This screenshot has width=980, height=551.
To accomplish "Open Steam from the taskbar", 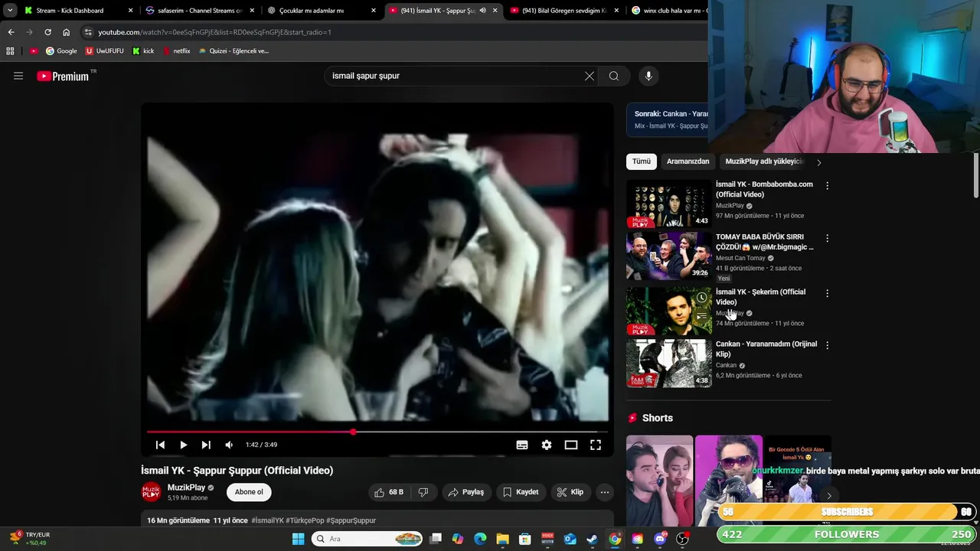I will click(x=592, y=539).
